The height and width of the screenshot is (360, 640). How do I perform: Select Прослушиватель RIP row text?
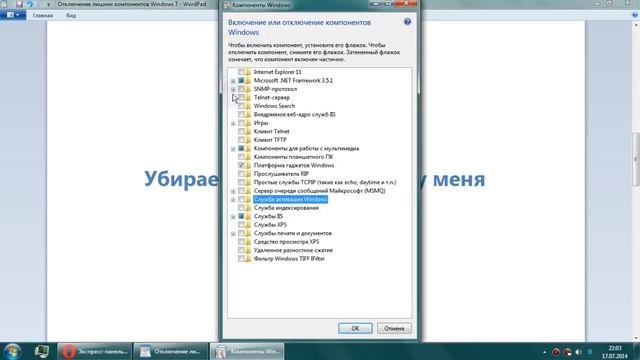coord(281,174)
